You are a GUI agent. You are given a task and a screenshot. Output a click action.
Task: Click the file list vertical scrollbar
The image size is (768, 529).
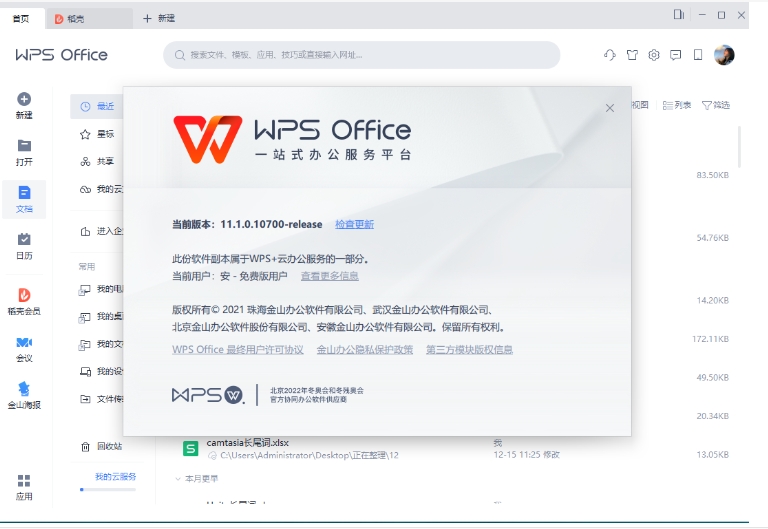(x=739, y=147)
